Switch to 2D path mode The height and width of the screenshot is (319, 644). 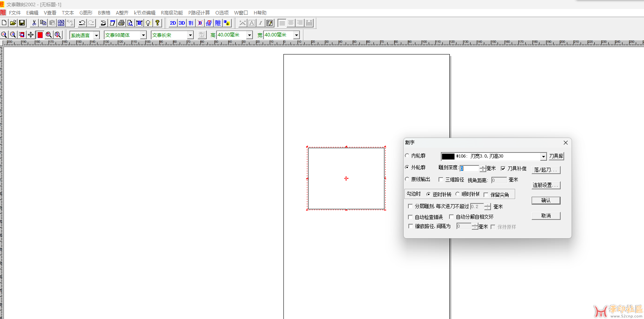(173, 23)
